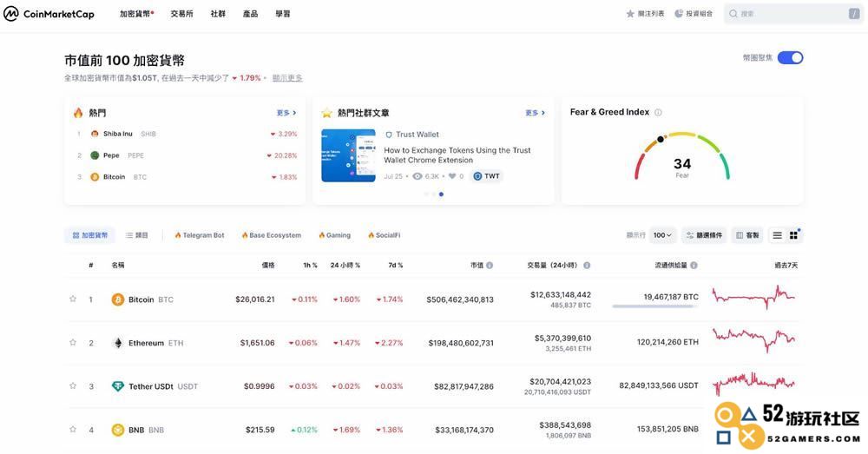This screenshot has width=868, height=454.
Task: Sort by 1h % column header
Action: (310, 266)
